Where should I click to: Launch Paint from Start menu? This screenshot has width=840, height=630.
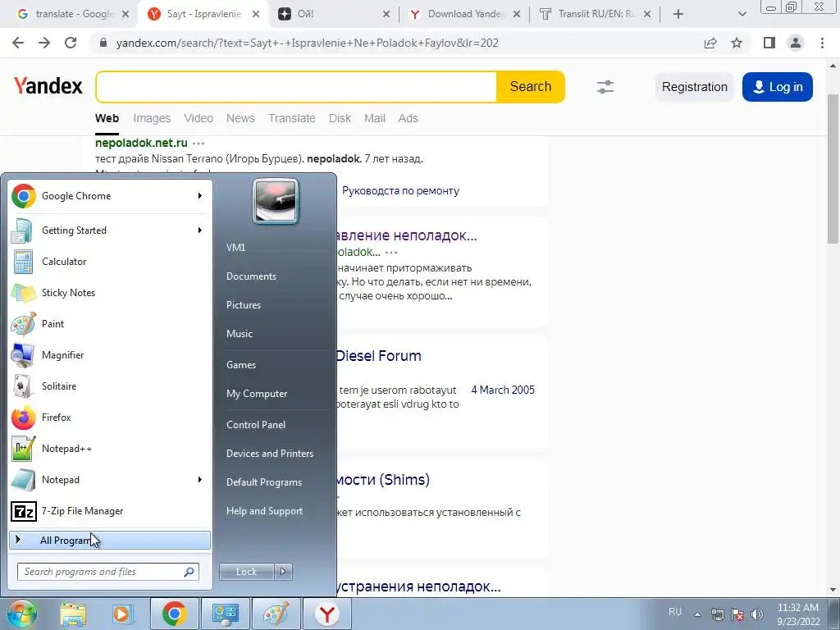[x=110, y=323]
